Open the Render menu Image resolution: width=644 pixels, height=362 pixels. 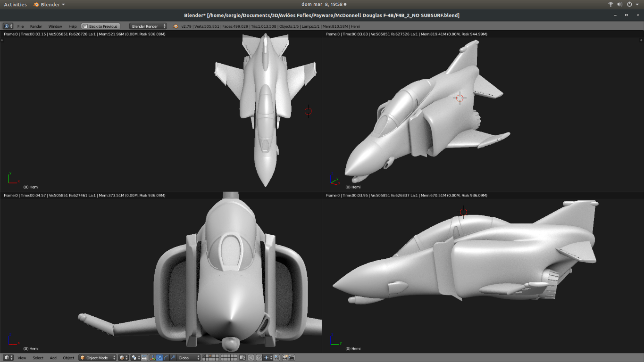36,26
